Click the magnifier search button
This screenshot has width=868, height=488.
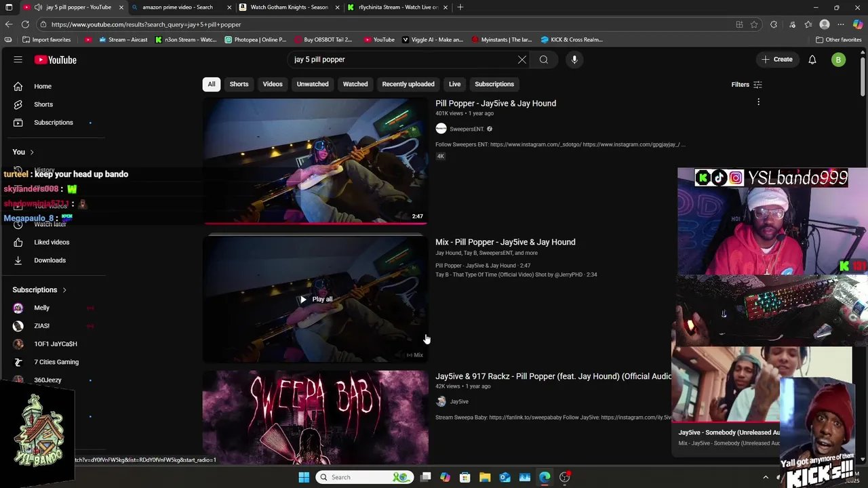544,60
